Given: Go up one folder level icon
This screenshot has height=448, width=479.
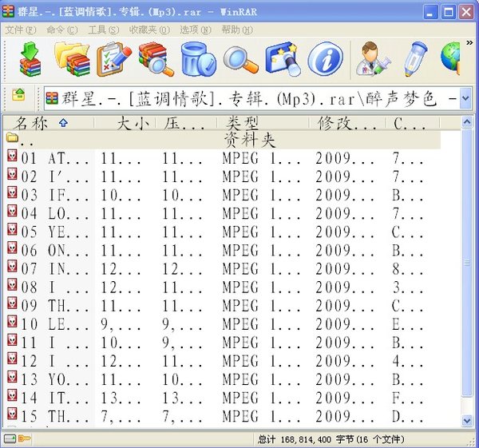Looking at the screenshot, I should pyautogui.click(x=18, y=94).
